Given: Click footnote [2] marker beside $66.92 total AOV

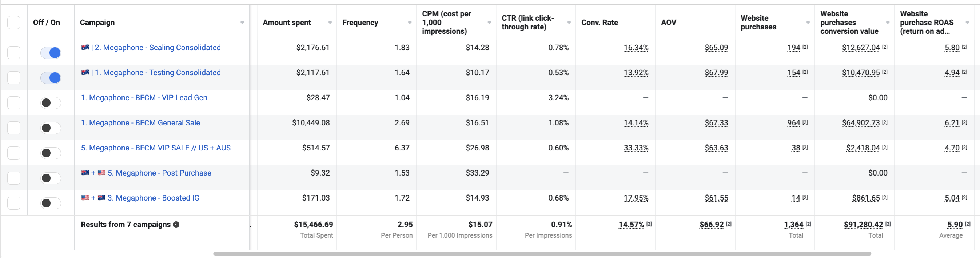Looking at the screenshot, I should [x=729, y=224].
